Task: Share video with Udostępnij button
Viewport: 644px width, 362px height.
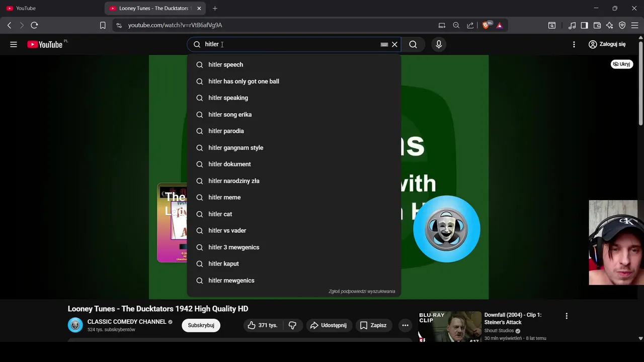Action: click(x=329, y=325)
